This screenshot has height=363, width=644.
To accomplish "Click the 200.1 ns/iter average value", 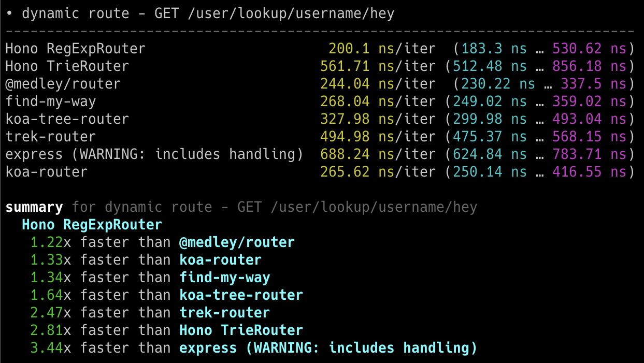I will [349, 49].
